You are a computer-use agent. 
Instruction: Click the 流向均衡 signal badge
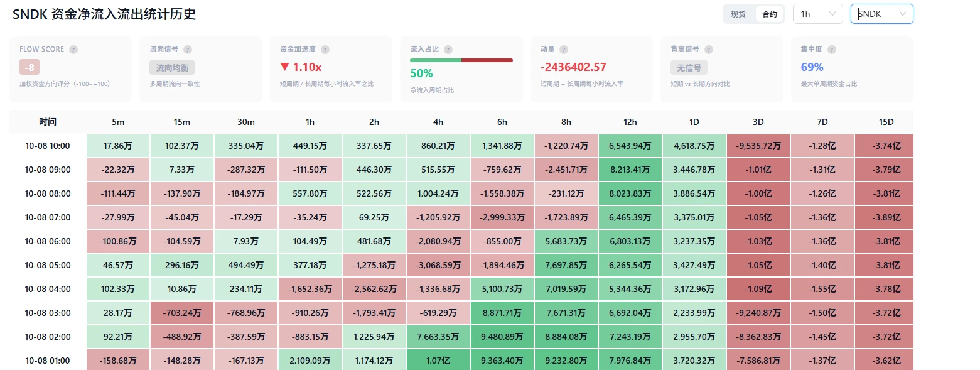pyautogui.click(x=172, y=67)
